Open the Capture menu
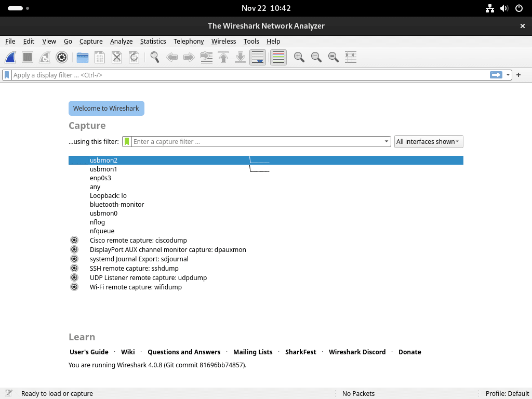The height and width of the screenshot is (399, 532). pyautogui.click(x=91, y=41)
